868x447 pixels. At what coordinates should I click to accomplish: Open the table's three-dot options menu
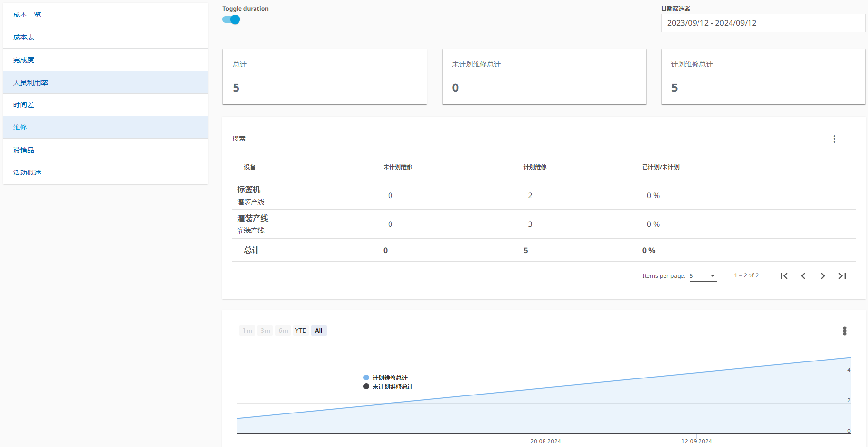coord(834,139)
